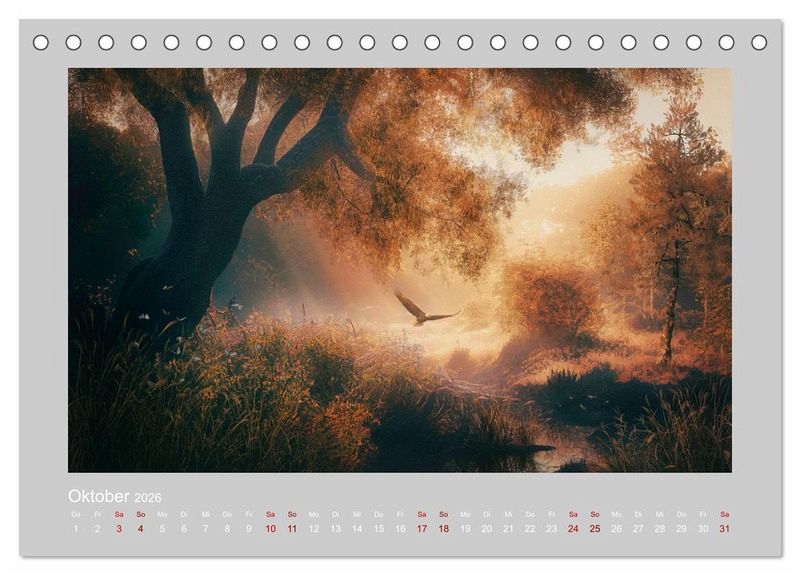Viewport: 800px width, 575px height.
Task: Click the year "2026" beside Oktober
Action: click(147, 497)
